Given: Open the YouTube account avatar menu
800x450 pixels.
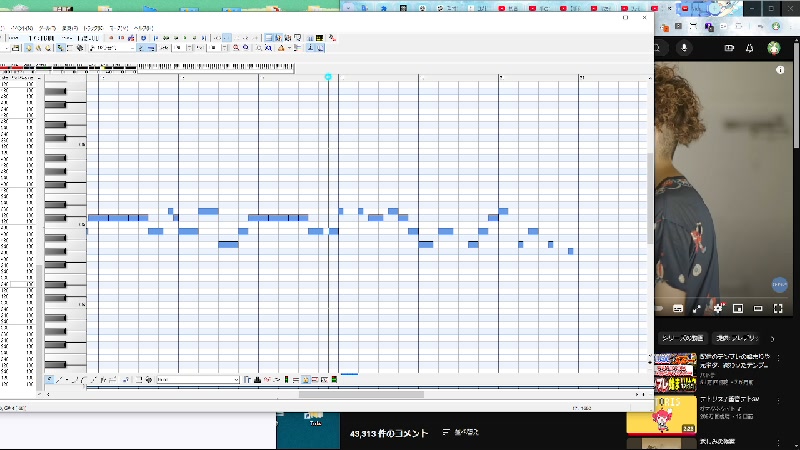Looking at the screenshot, I should point(773,48).
